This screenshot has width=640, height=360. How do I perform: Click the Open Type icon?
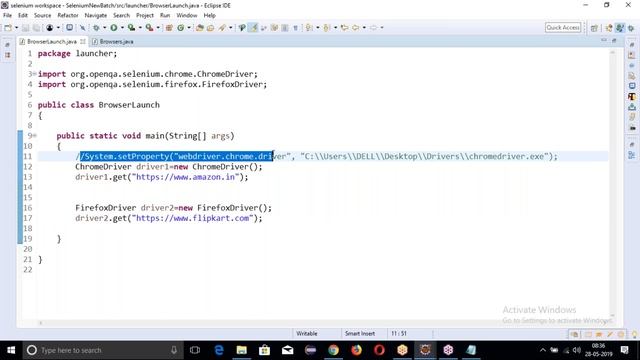click(200, 28)
